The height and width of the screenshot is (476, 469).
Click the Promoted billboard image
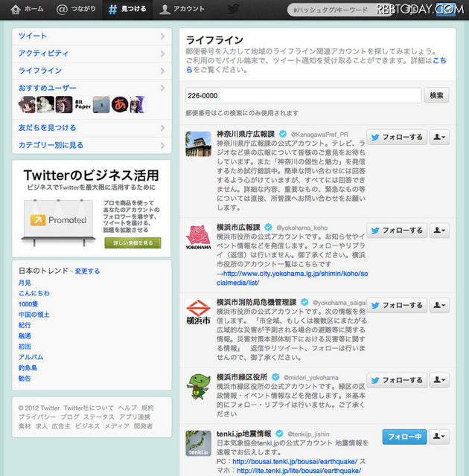coord(58,222)
